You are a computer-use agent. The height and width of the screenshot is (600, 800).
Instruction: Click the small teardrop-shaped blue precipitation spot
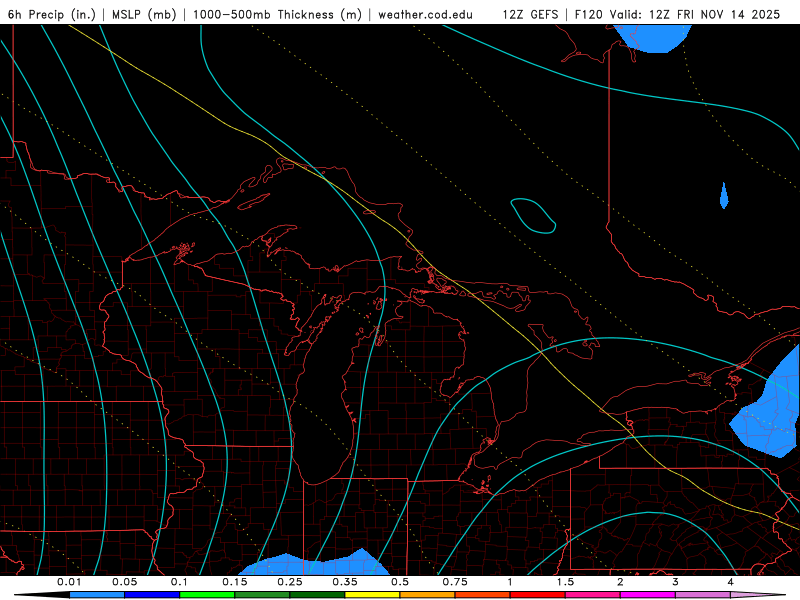[x=724, y=196]
